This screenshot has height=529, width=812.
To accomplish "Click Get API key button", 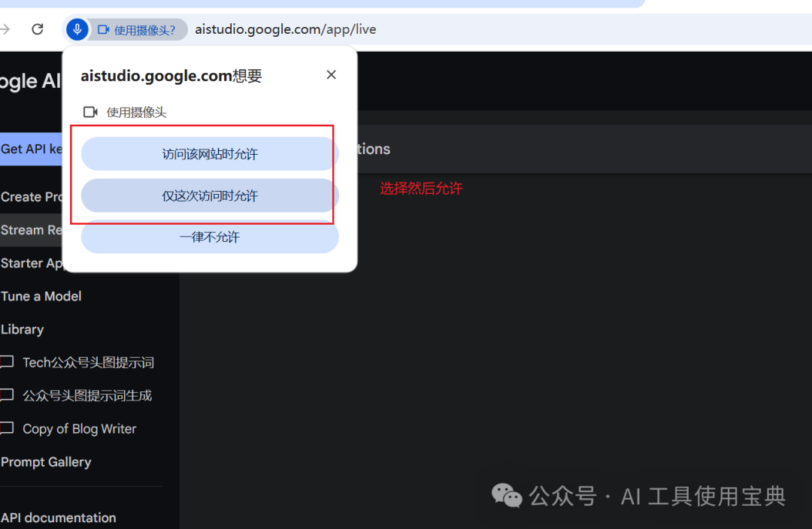I will (31, 149).
